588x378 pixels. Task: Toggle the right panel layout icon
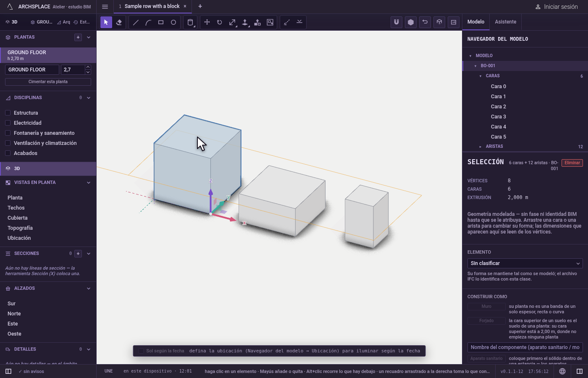point(580,371)
